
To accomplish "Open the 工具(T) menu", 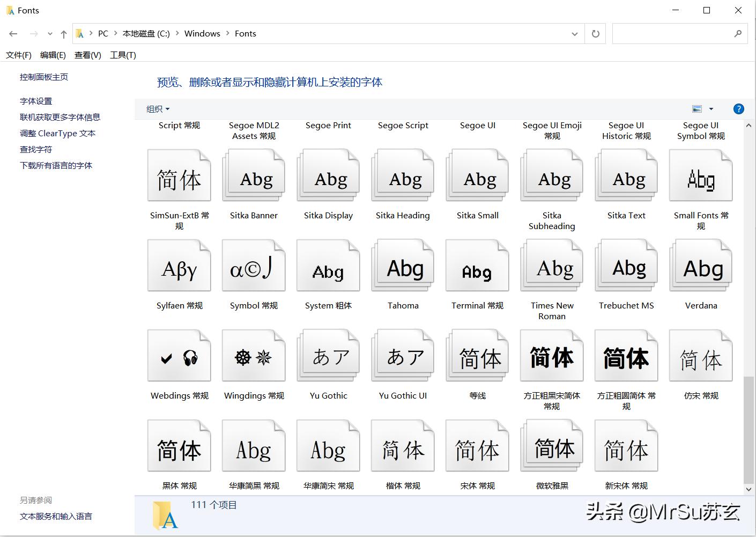I will click(123, 54).
